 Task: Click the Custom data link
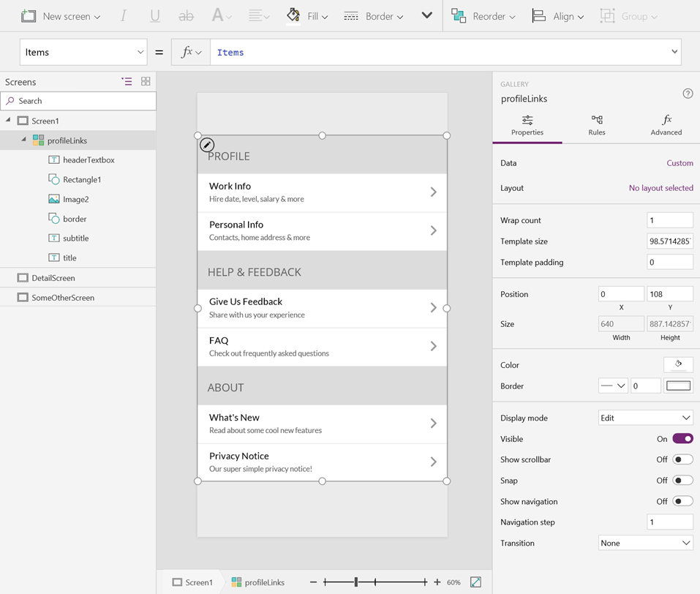pos(680,163)
